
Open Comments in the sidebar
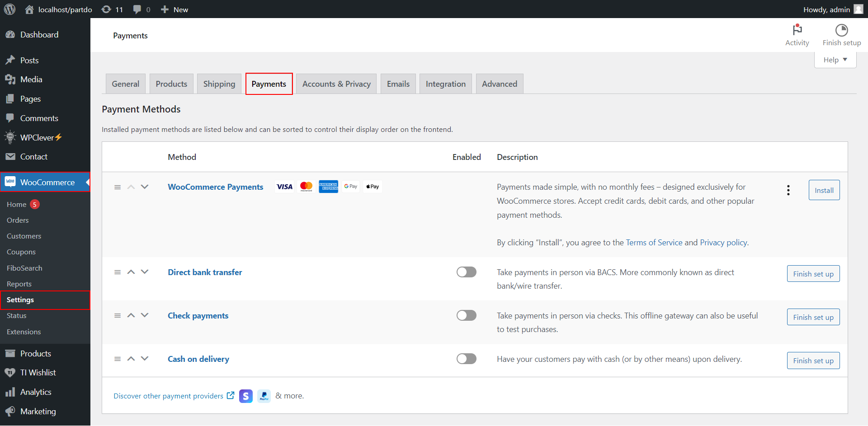(45, 118)
